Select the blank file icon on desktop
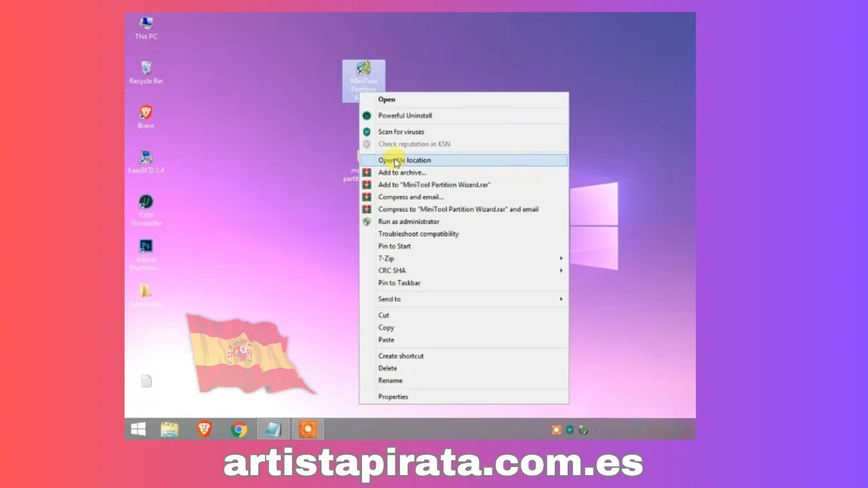Viewport: 868px width, 488px height. tap(146, 381)
